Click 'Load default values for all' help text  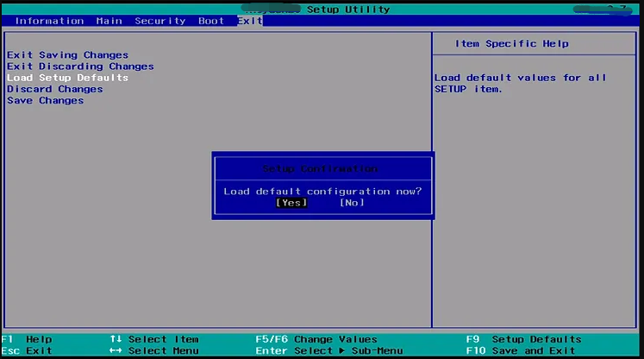pos(521,78)
